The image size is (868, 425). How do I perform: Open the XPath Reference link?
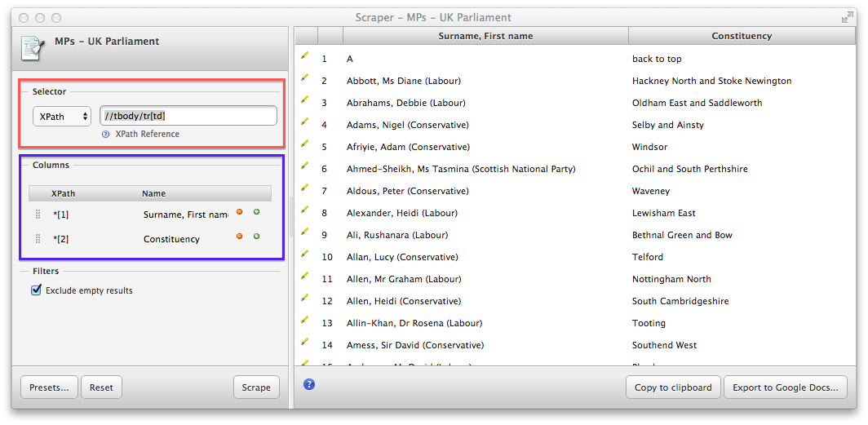tap(147, 134)
